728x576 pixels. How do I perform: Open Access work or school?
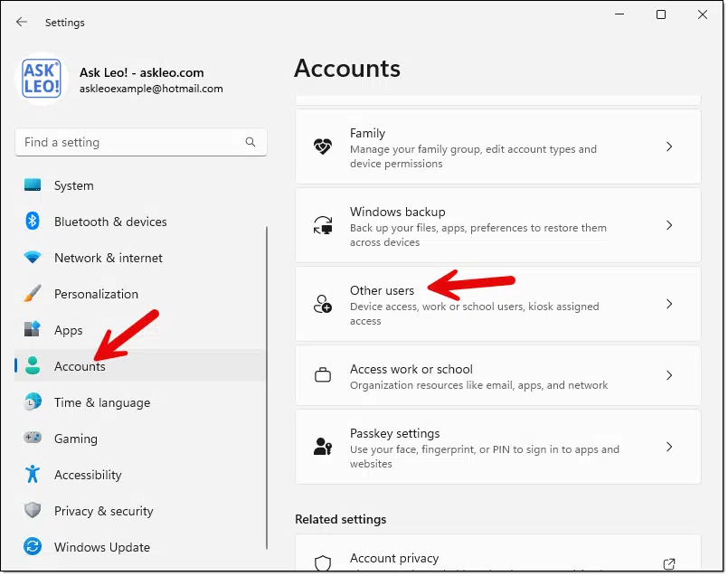tap(498, 375)
